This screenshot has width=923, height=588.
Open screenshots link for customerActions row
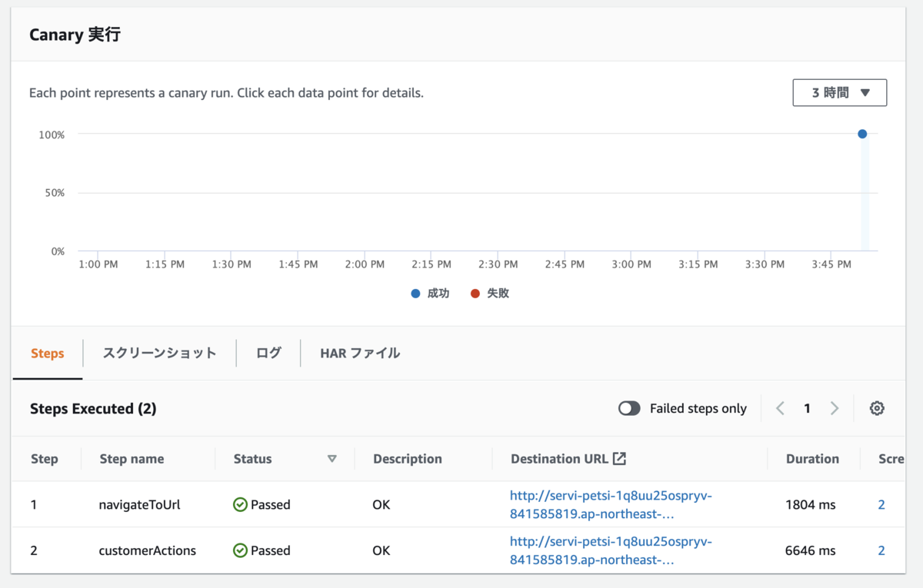pyautogui.click(x=881, y=550)
